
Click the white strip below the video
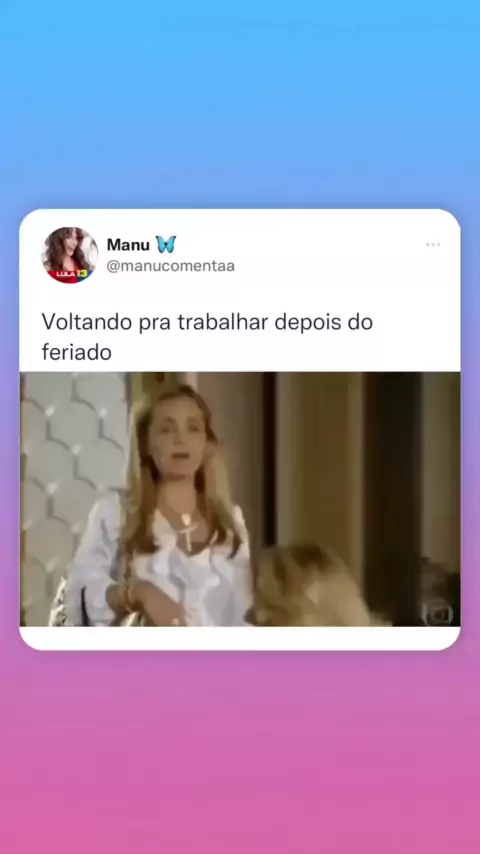[x=240, y=637]
